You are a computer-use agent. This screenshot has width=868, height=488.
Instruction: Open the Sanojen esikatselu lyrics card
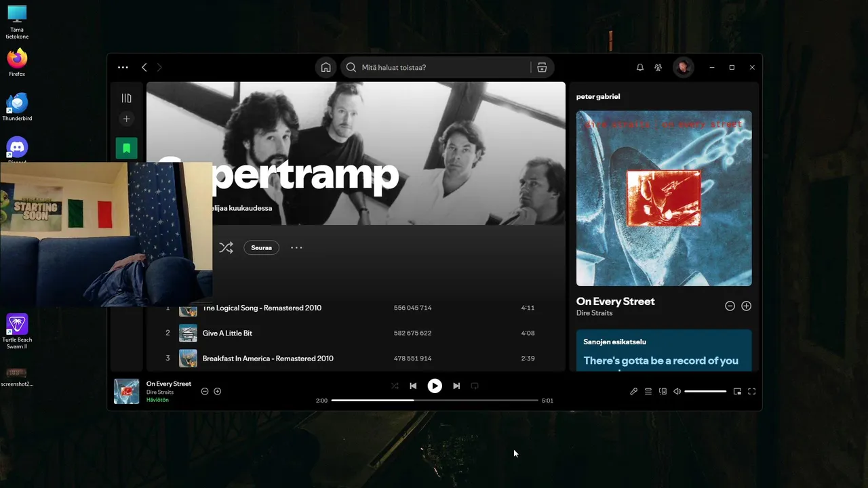pyautogui.click(x=664, y=350)
